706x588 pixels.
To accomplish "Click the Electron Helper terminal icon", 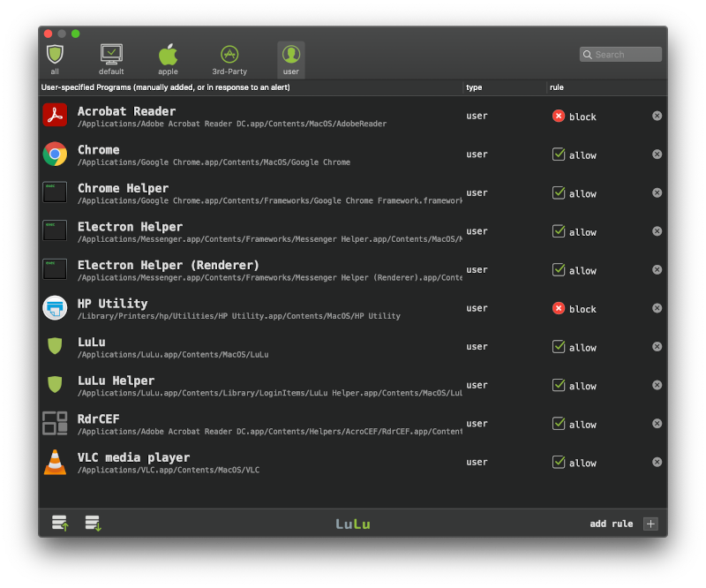I will click(x=55, y=230).
